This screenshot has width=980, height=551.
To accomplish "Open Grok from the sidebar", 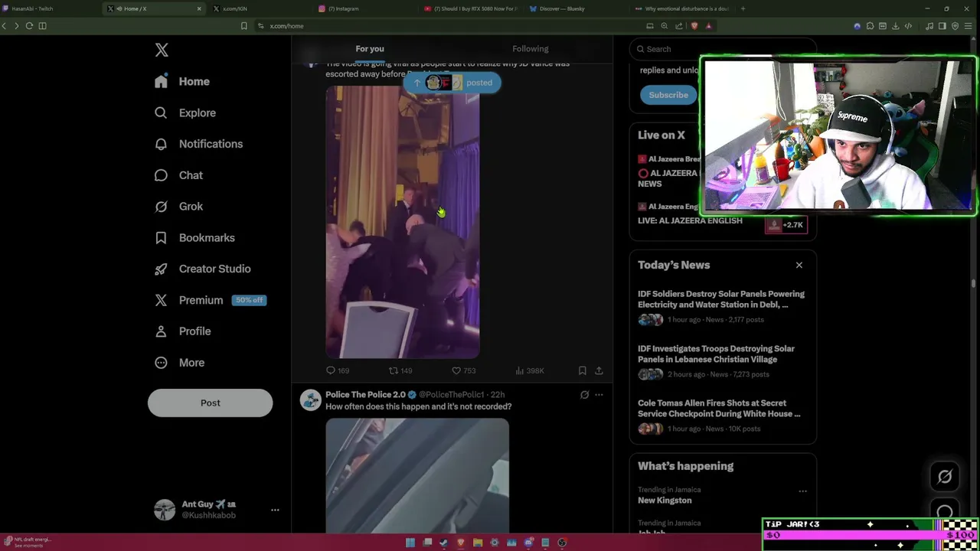I will pos(179,207).
